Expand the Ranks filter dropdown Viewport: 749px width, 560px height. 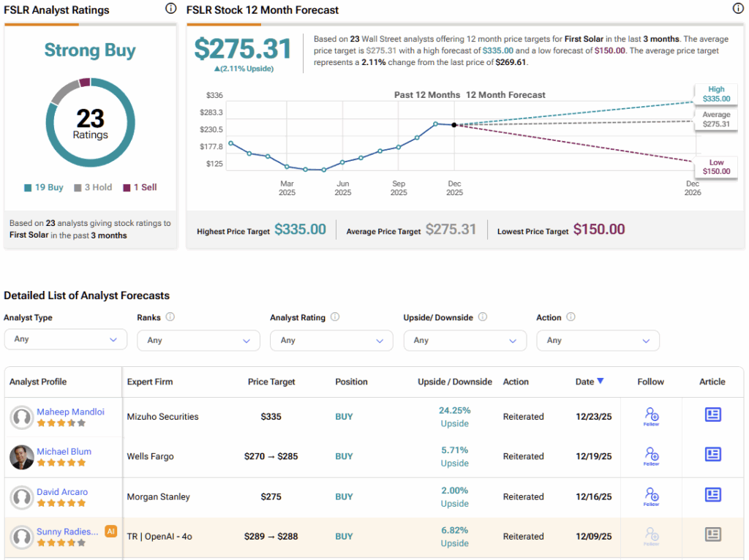[x=198, y=341]
